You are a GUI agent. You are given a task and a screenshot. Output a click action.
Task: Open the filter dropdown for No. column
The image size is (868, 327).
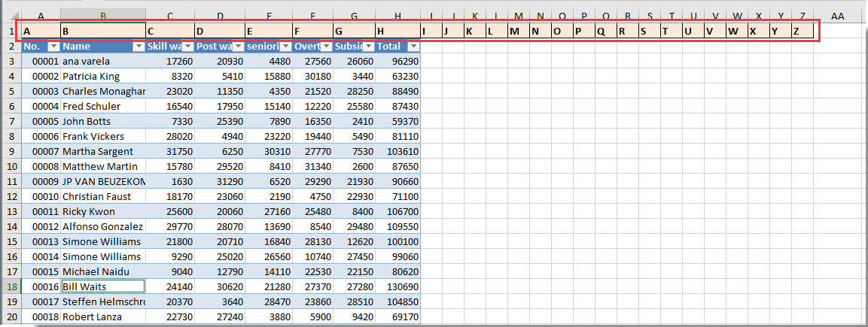(x=53, y=47)
